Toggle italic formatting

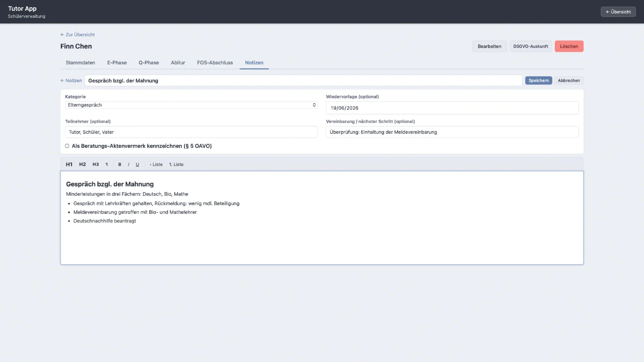(128, 165)
